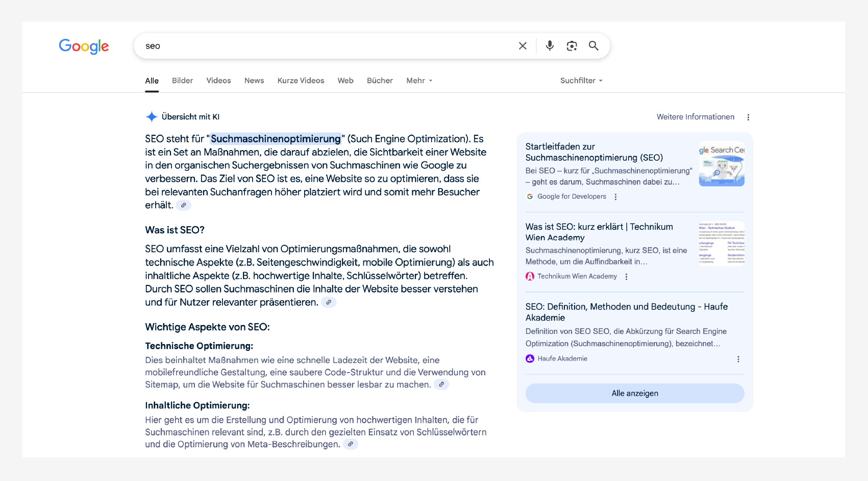Click the magnifying glass search icon
Viewport: 868px width, 481px height.
point(593,46)
